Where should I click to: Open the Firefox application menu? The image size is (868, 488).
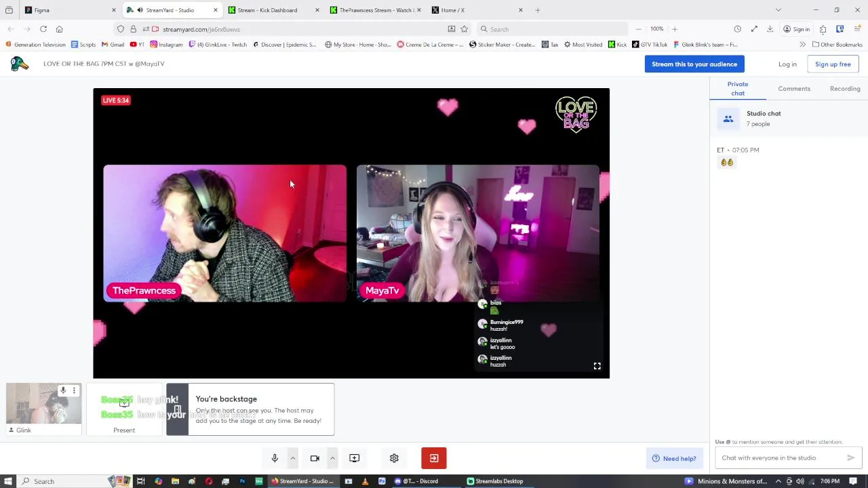[x=857, y=29]
